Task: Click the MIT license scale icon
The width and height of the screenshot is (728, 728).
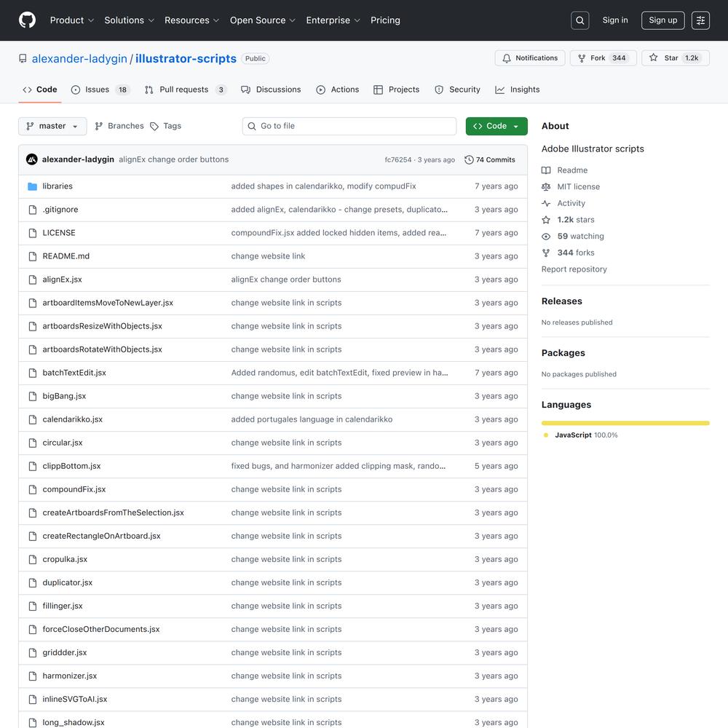Action: click(x=546, y=186)
